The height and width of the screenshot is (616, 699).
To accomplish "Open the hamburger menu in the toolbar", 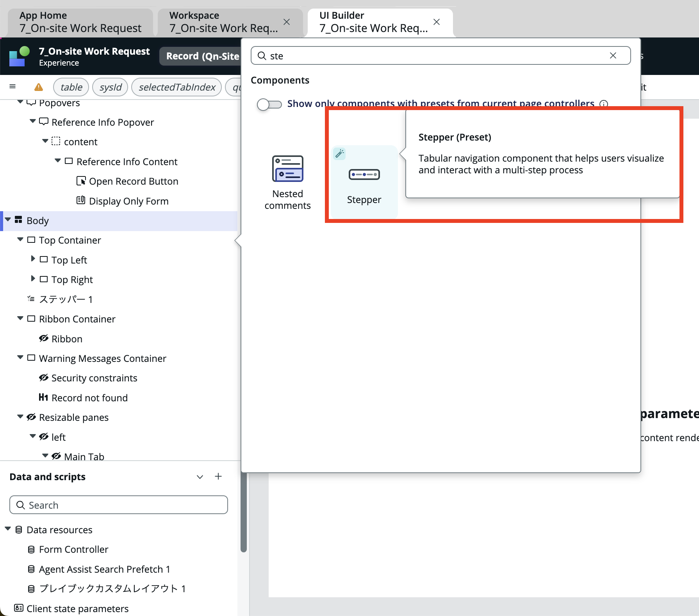I will pyautogui.click(x=12, y=86).
